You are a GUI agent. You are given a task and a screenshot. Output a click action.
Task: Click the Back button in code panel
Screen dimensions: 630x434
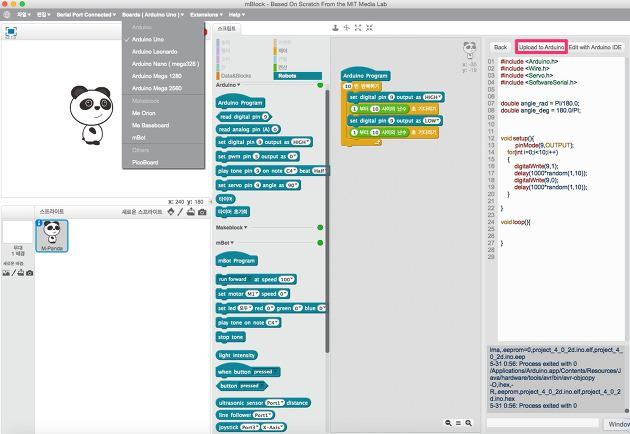click(500, 47)
